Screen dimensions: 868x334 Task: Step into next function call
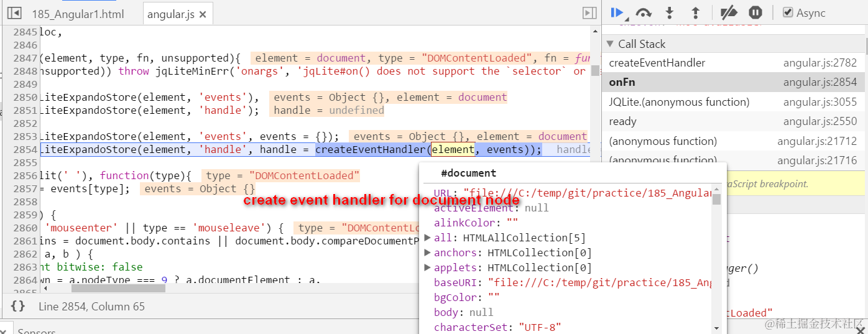click(x=670, y=12)
